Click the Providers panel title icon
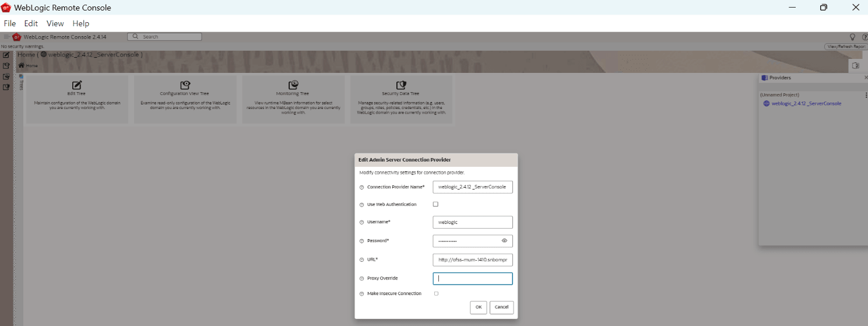The width and height of the screenshot is (868, 326). (x=764, y=78)
